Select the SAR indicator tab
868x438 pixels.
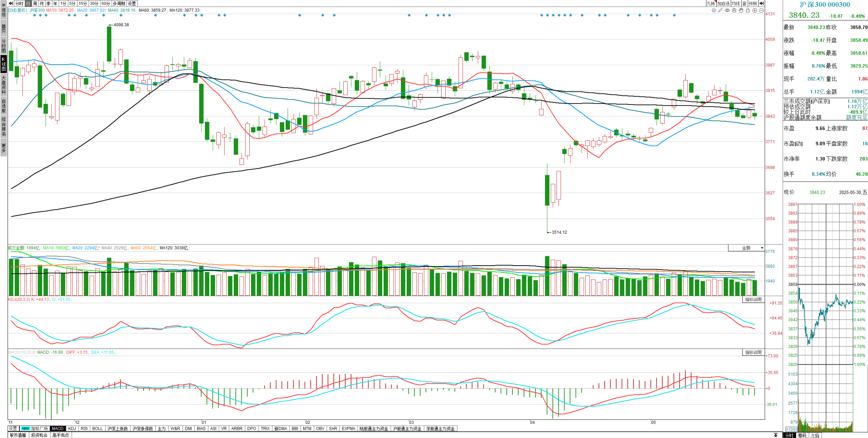coord(333,429)
